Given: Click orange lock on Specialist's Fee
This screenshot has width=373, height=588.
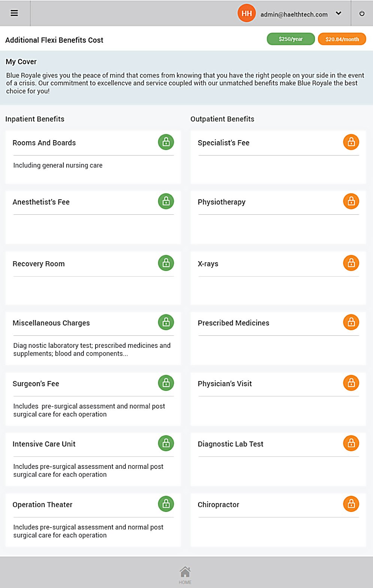Looking at the screenshot, I should click(x=351, y=142).
